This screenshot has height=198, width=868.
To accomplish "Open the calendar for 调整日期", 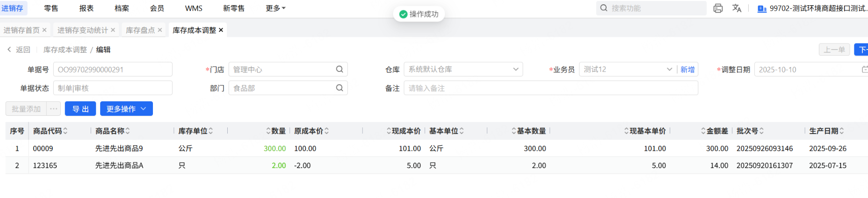I will coord(864,70).
